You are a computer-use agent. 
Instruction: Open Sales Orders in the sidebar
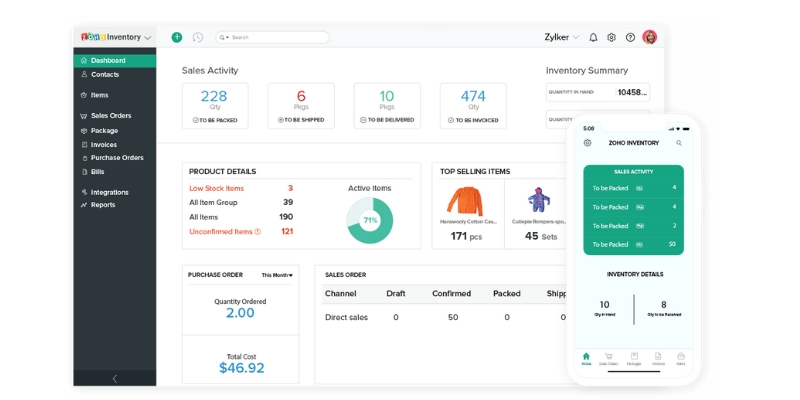coord(111,116)
